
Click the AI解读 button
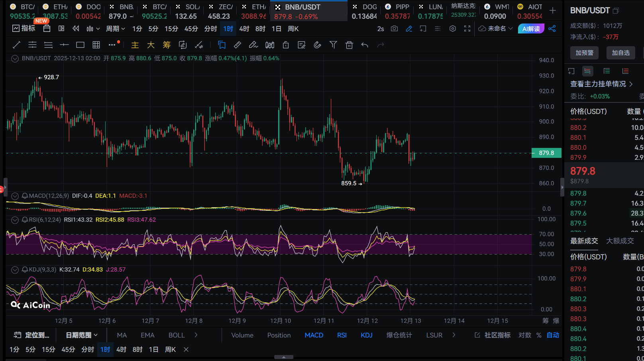[531, 29]
